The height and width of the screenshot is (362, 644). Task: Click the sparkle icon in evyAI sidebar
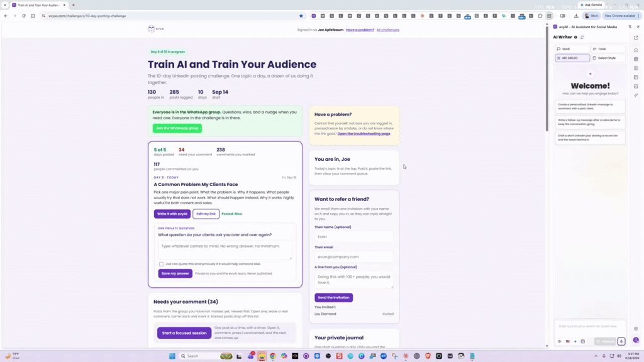(636, 96)
